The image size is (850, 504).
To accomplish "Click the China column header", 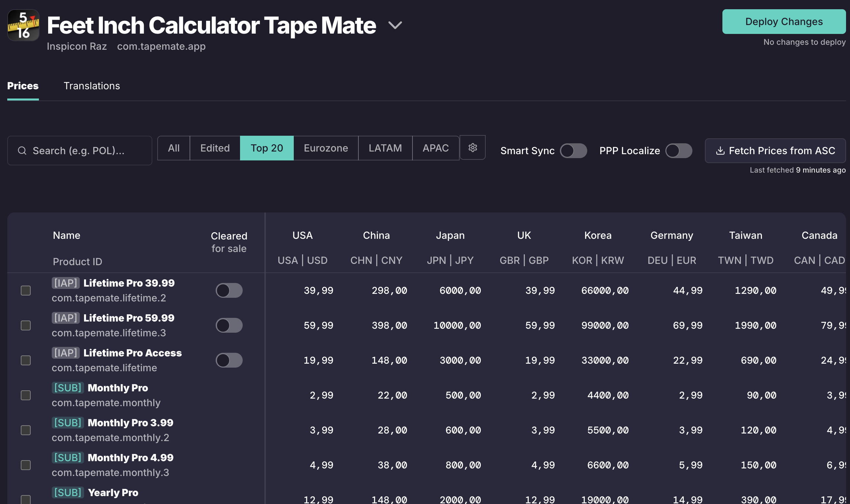I will [x=376, y=235].
